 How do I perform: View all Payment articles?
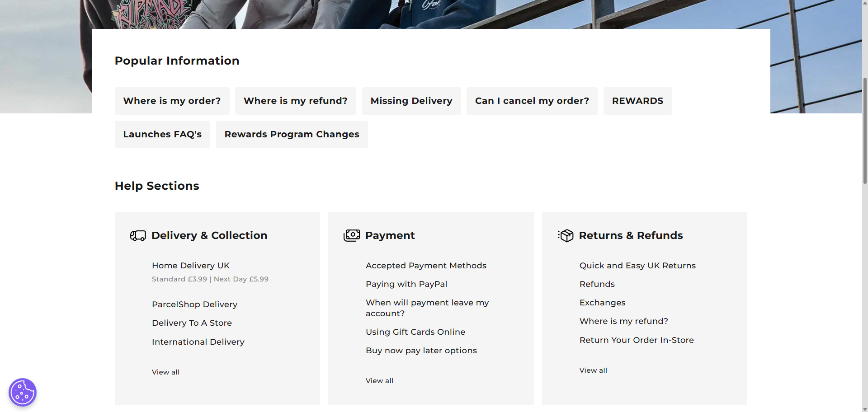379,381
